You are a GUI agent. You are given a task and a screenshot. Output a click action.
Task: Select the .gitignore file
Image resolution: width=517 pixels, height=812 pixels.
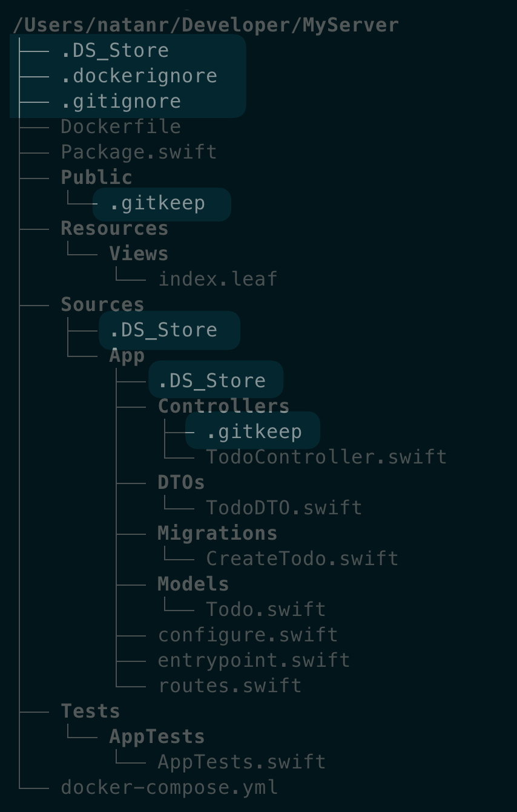click(x=120, y=102)
